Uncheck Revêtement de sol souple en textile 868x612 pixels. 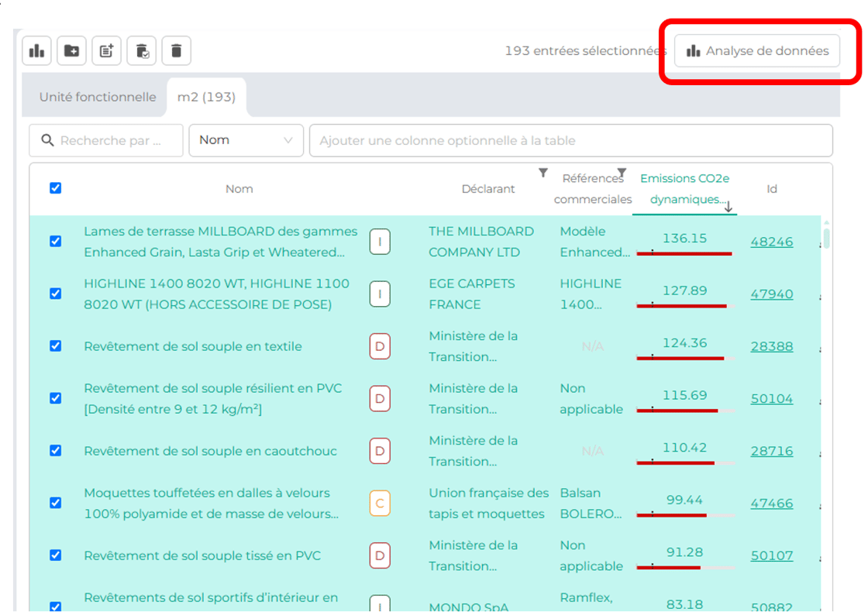tap(55, 346)
